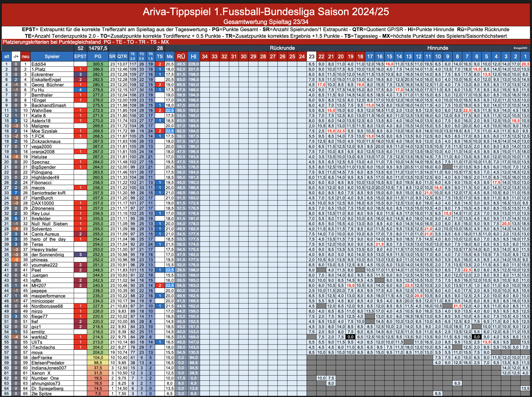The width and height of the screenshot is (532, 397).
Task: Click player name Zickzackmaus
Action: coord(46,141)
